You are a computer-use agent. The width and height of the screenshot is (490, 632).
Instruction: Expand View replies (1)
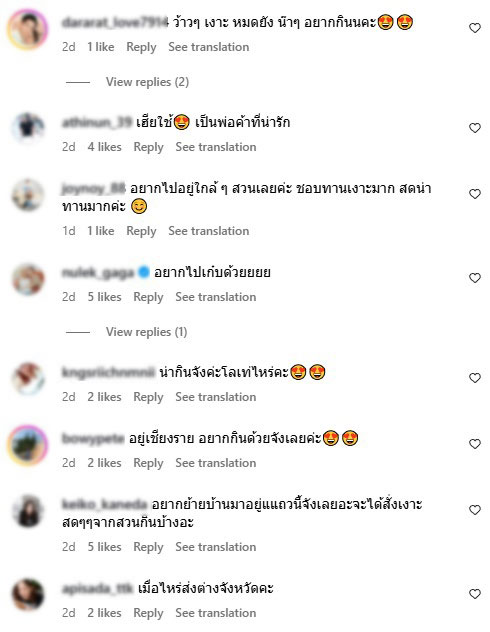click(x=146, y=332)
